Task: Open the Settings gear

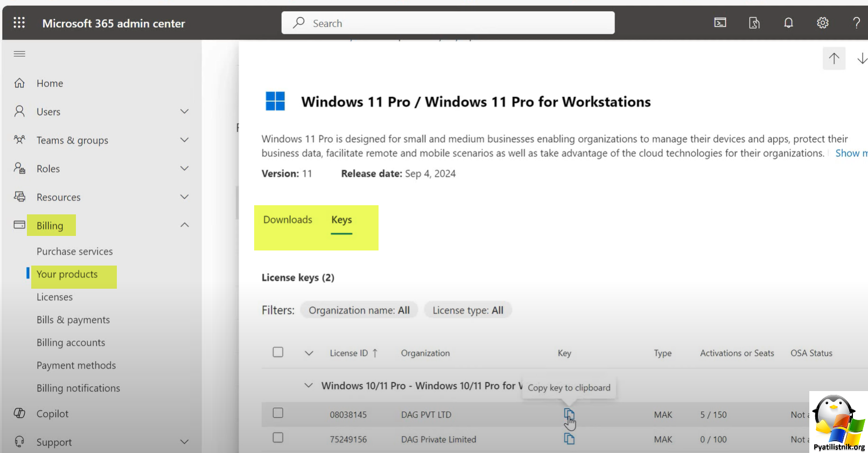Action: [x=822, y=23]
